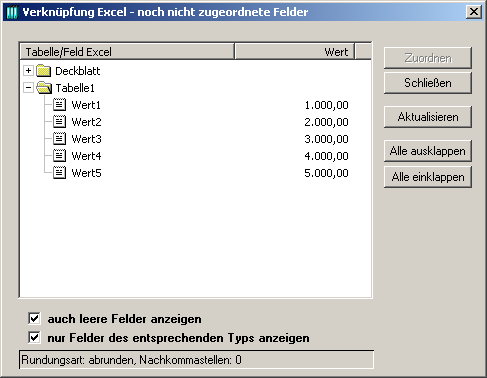The width and height of the screenshot is (487, 378).
Task: Select the Deckblatt tree label
Action: pyautogui.click(x=78, y=71)
